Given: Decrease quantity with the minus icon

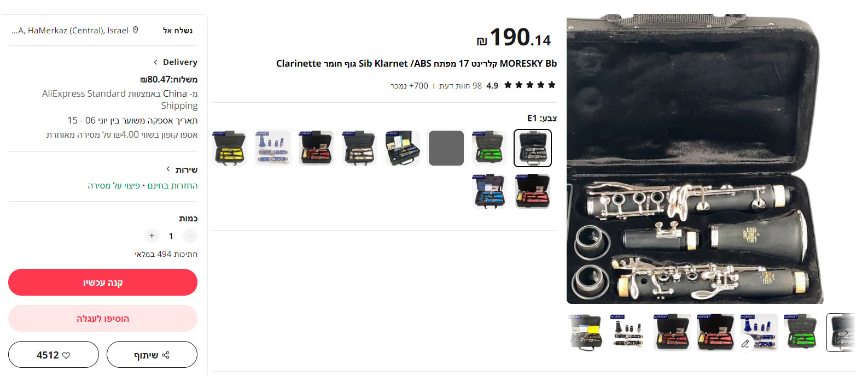Looking at the screenshot, I should (190, 236).
